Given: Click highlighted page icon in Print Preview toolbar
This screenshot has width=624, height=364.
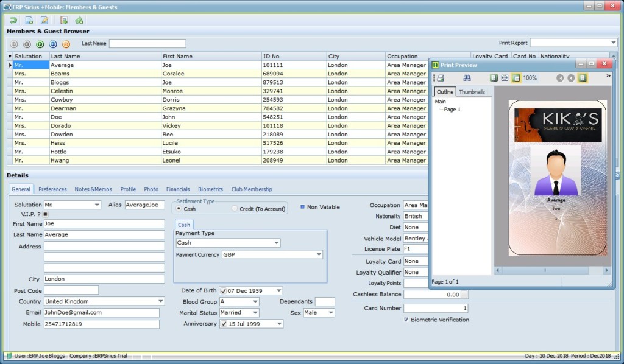Looking at the screenshot, I should (583, 78).
